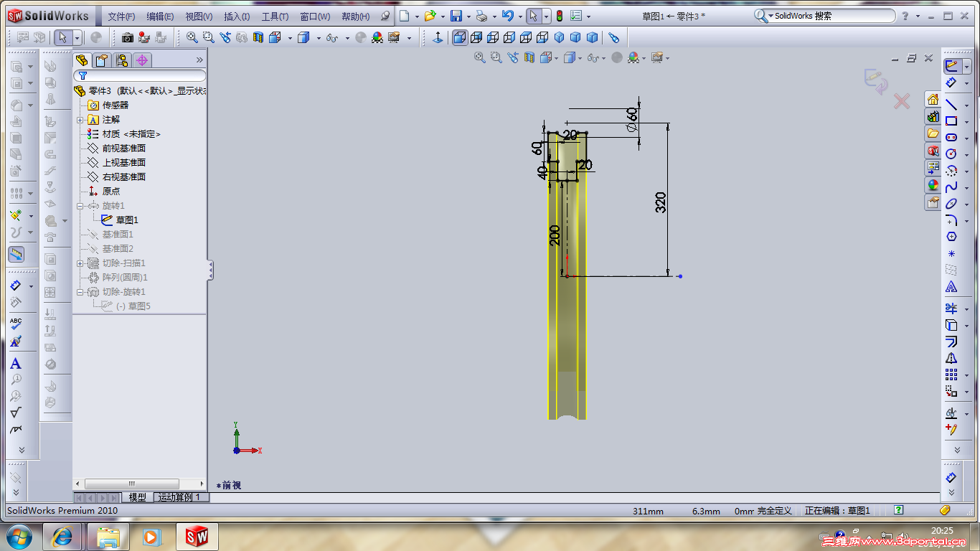
Task: Open SolidWorks Resources home task pane tab
Action: pos(933,99)
